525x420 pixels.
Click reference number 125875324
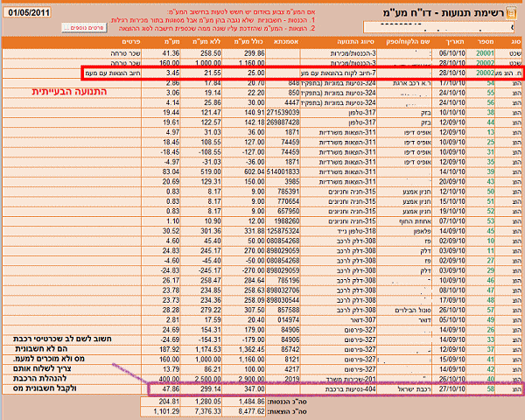(x=283, y=231)
